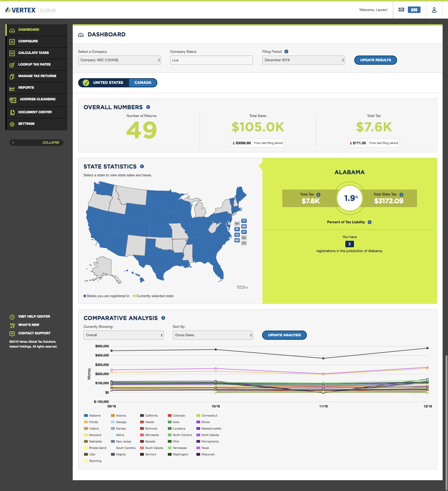Select the MD state box
448x491 pixels.
tap(237, 240)
